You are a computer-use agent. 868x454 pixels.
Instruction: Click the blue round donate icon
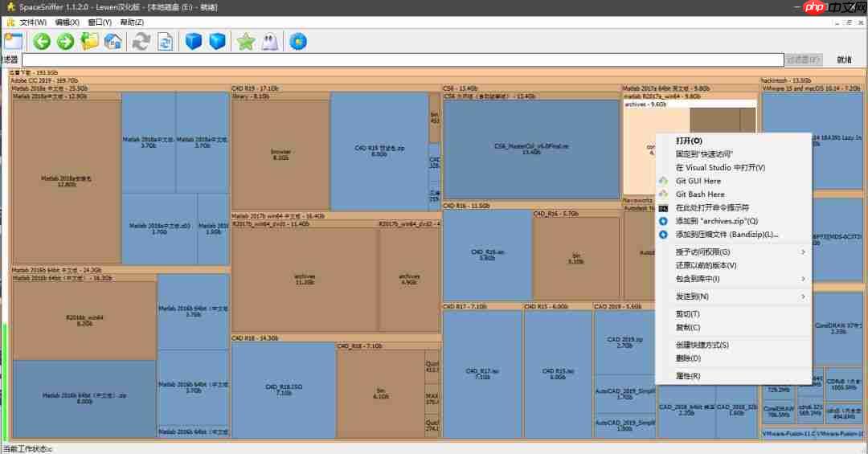click(298, 42)
